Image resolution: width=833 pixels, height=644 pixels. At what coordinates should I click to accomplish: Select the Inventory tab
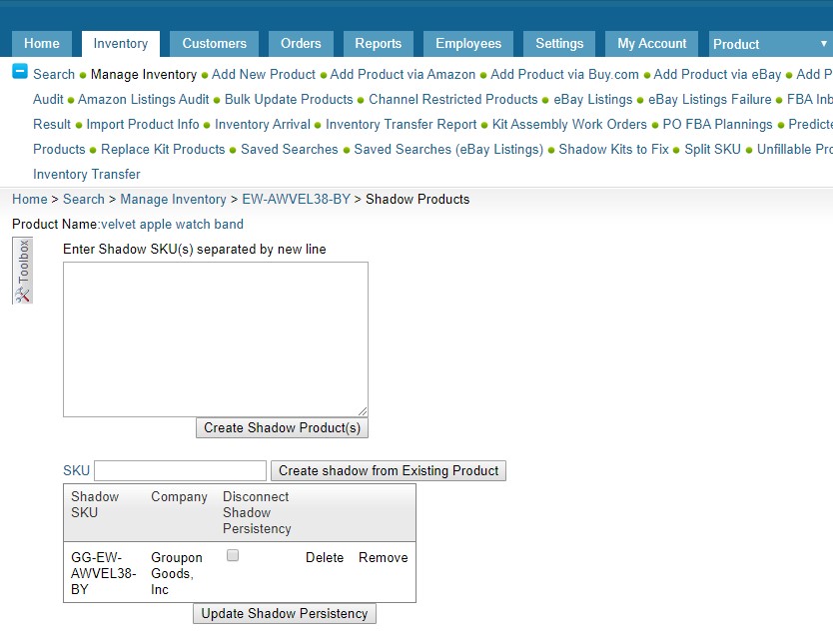121,44
